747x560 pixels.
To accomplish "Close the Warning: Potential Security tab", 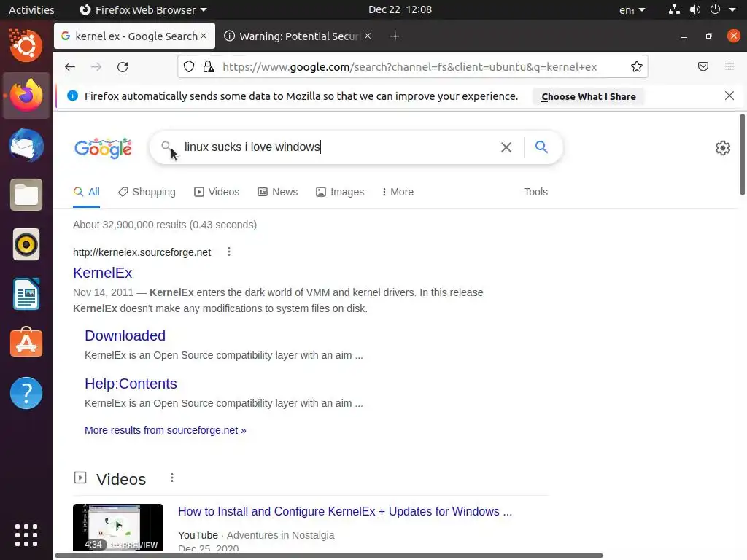I will coord(368,36).
